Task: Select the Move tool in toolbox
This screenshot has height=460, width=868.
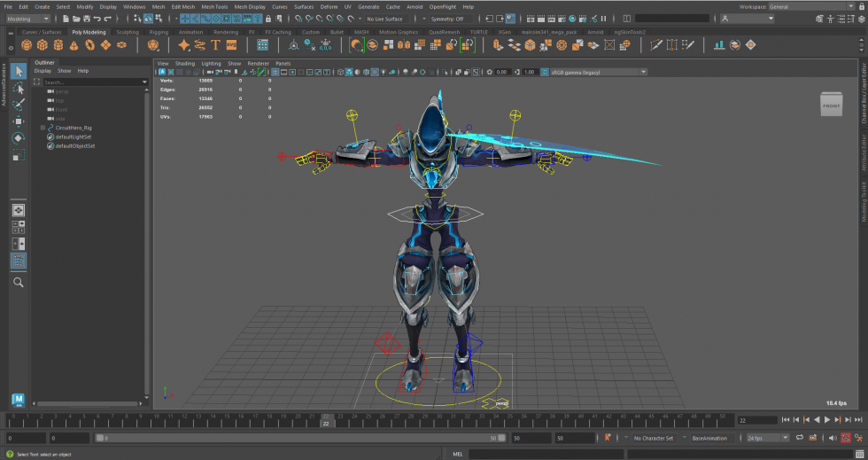Action: coord(19,121)
